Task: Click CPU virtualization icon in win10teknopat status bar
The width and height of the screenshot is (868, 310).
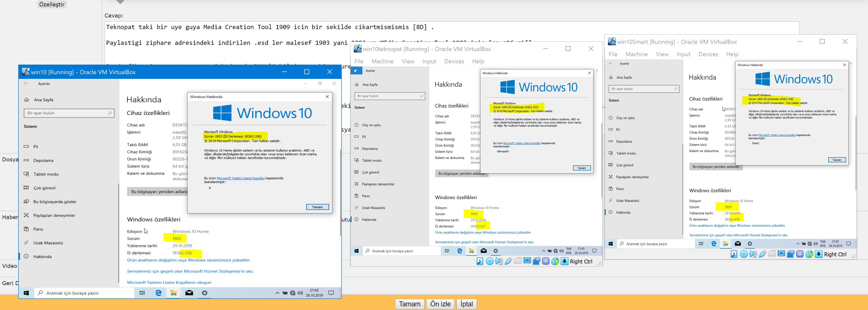Action: [546, 261]
